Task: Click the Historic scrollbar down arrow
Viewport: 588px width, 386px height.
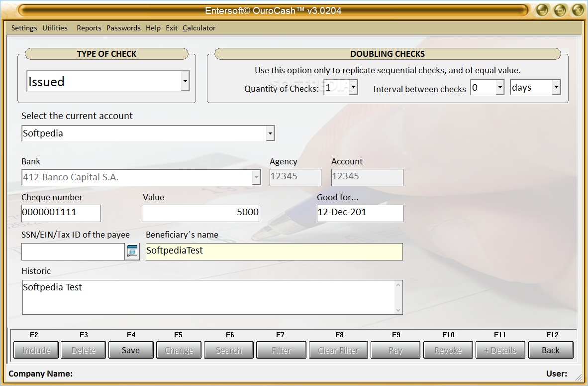Action: (x=398, y=310)
